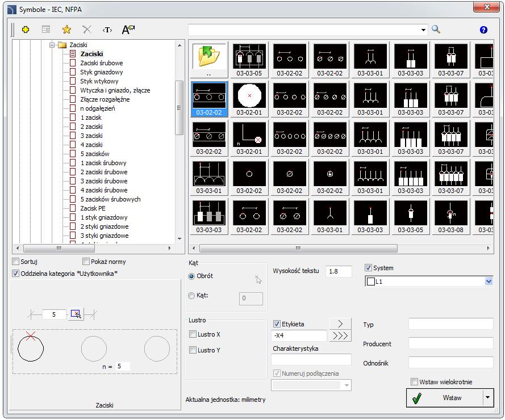Open help with the blue question icon
This screenshot has width=505, height=420.
(483, 30)
